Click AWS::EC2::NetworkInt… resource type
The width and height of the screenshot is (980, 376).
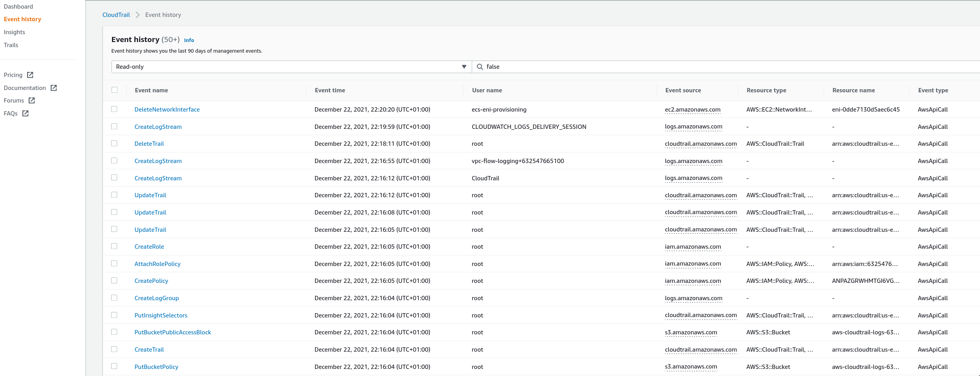[779, 110]
